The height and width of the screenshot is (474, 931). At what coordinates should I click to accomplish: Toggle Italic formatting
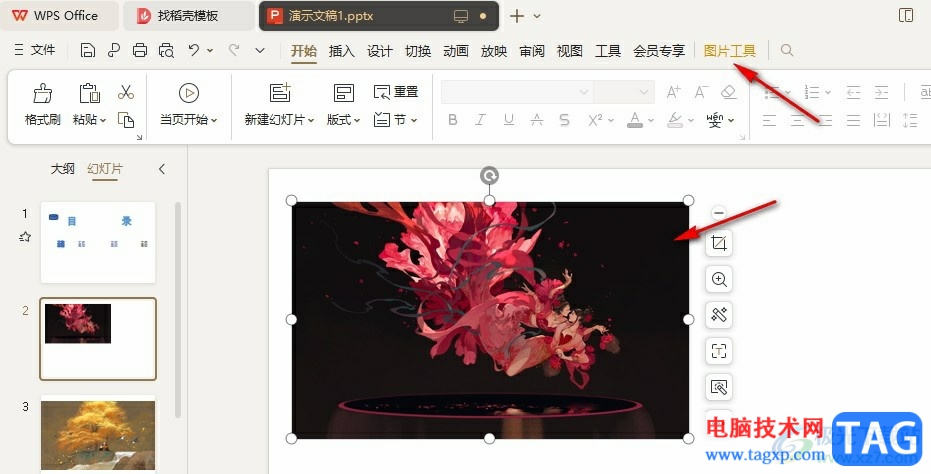click(480, 120)
